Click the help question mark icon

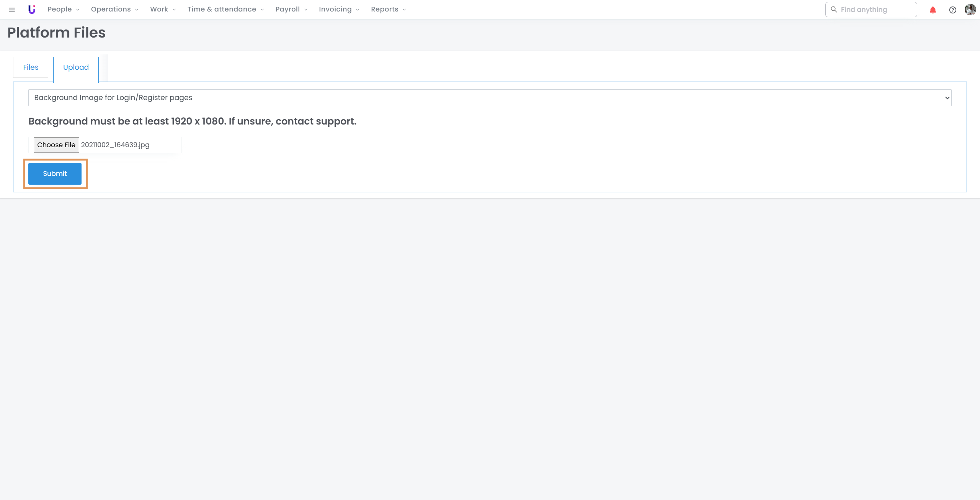tap(952, 10)
